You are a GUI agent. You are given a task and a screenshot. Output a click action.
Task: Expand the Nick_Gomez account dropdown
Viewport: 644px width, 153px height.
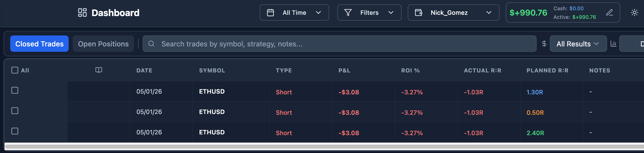(453, 12)
